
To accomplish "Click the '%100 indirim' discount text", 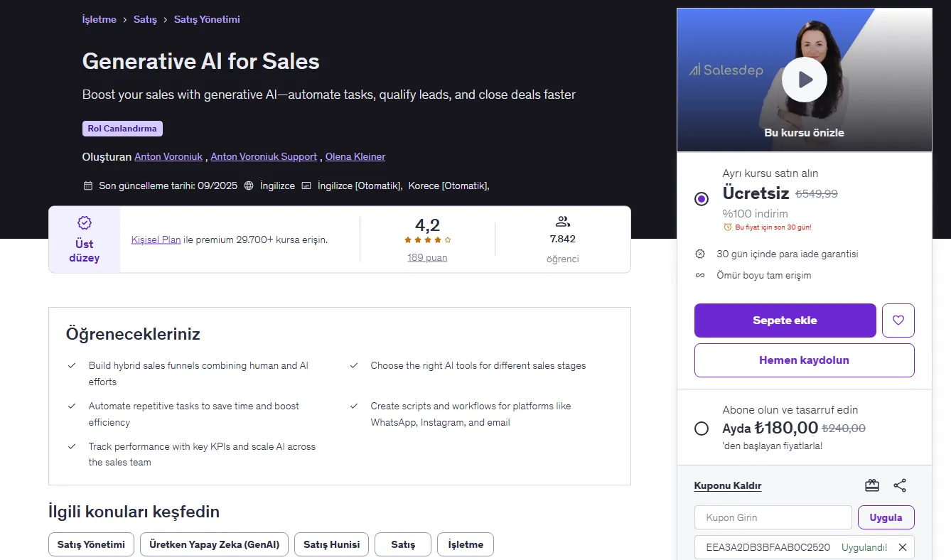I will (x=756, y=213).
